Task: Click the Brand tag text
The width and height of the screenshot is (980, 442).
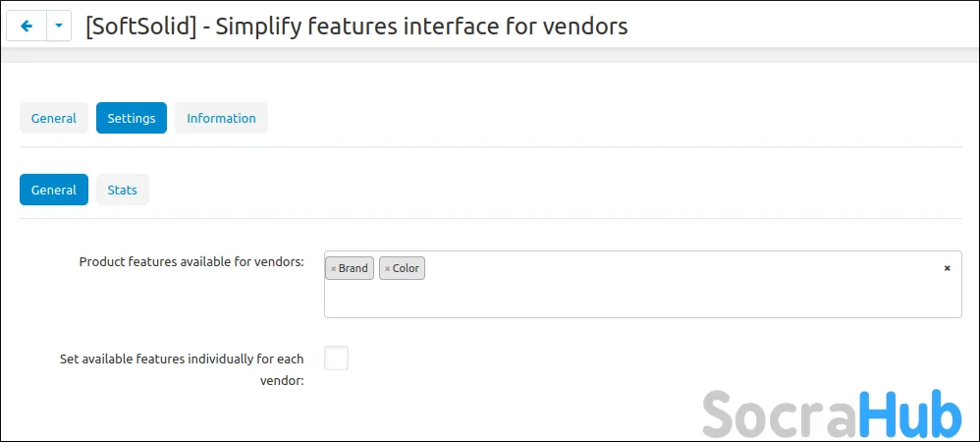Action: click(x=354, y=268)
